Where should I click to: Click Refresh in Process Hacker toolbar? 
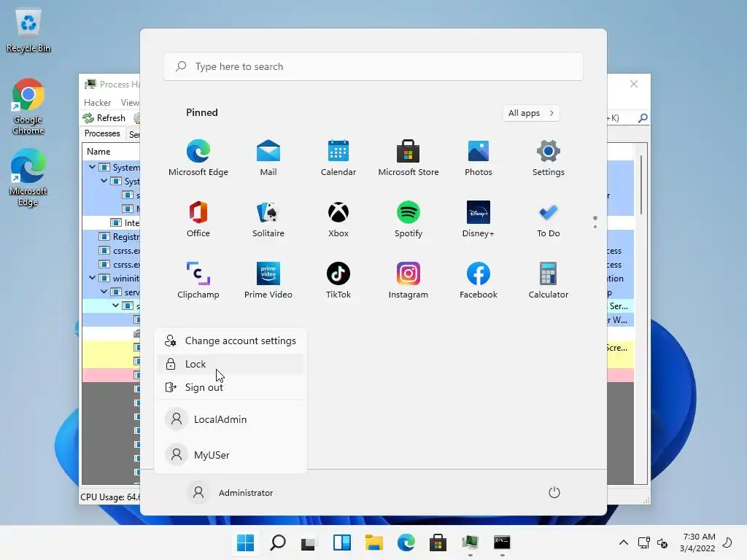pos(104,118)
